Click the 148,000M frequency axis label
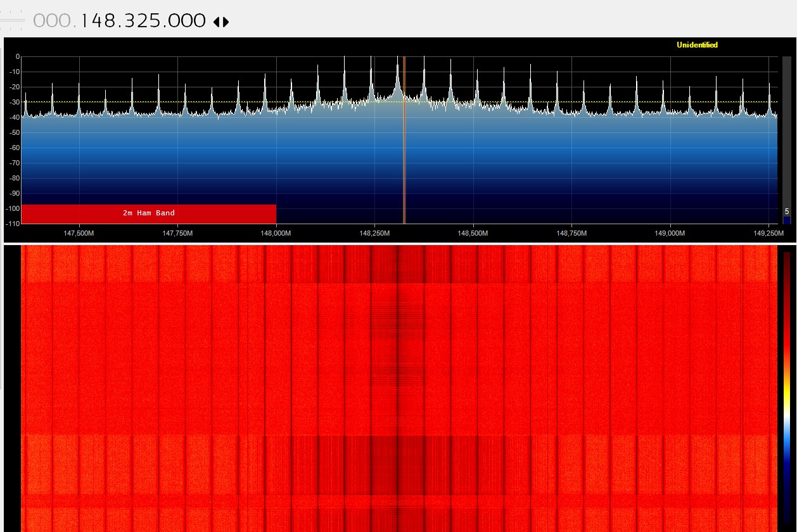 pyautogui.click(x=276, y=234)
